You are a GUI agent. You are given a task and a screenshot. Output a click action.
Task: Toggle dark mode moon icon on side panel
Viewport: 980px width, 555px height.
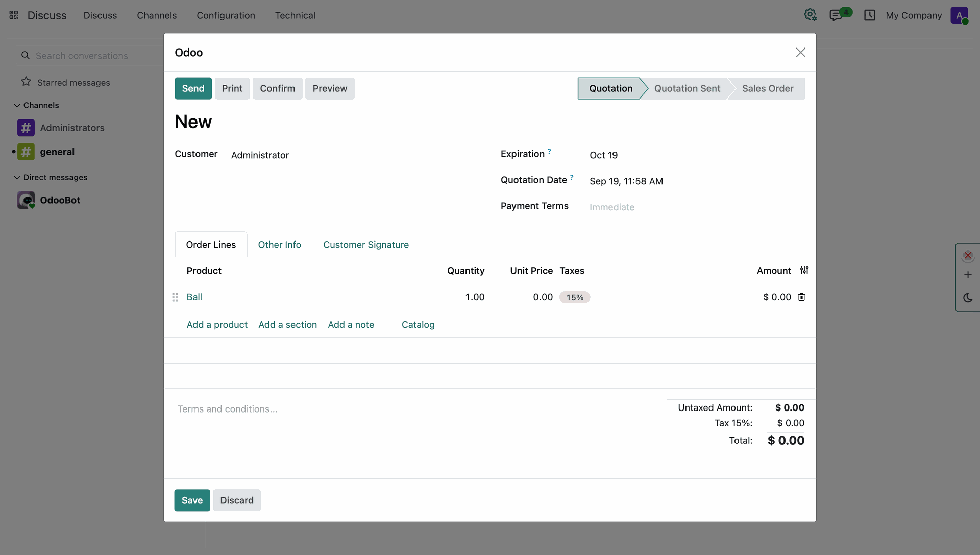click(x=968, y=298)
